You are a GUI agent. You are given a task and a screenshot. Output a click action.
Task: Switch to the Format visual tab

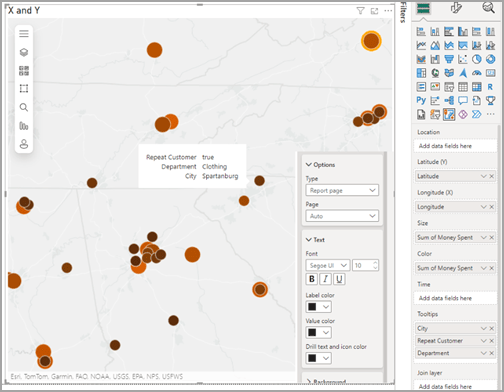[x=456, y=8]
